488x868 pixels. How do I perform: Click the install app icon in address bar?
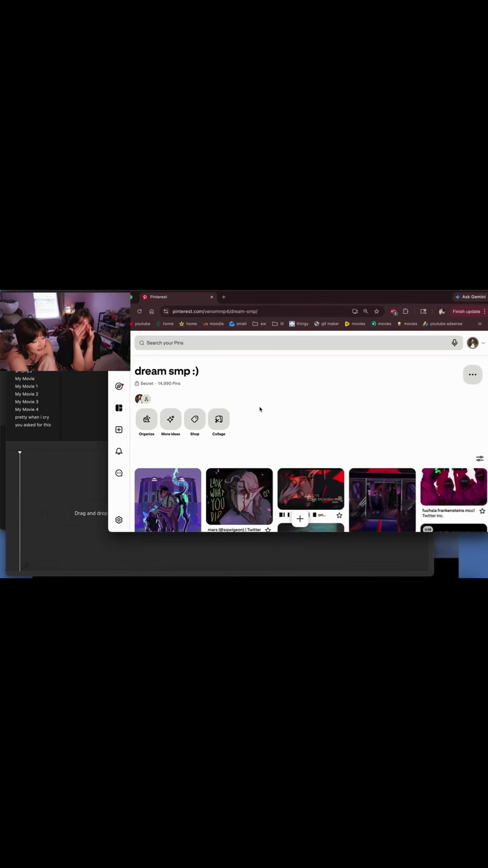[355, 311]
